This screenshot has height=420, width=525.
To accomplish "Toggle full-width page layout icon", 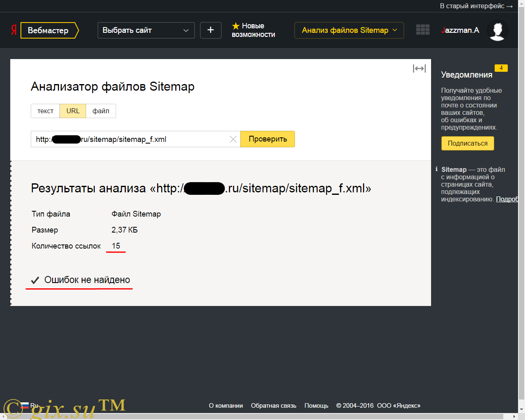I will pyautogui.click(x=419, y=68).
